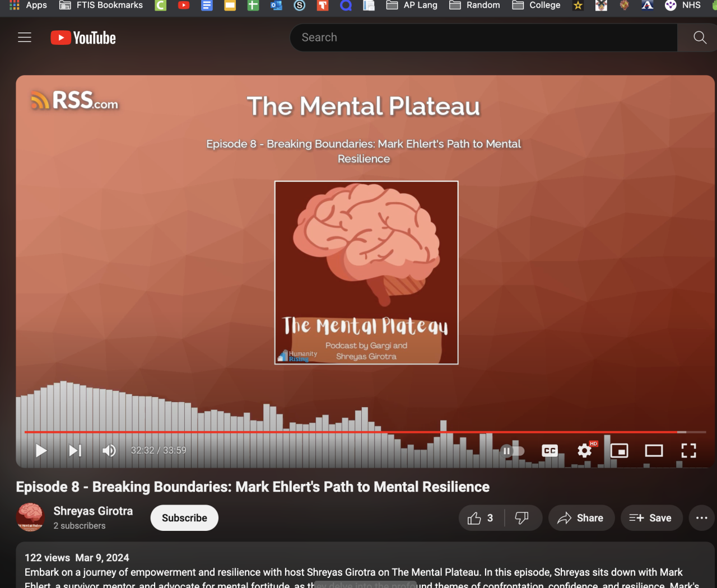This screenshot has height=588, width=717.
Task: Open the blue A logo bookmark
Action: point(648,6)
